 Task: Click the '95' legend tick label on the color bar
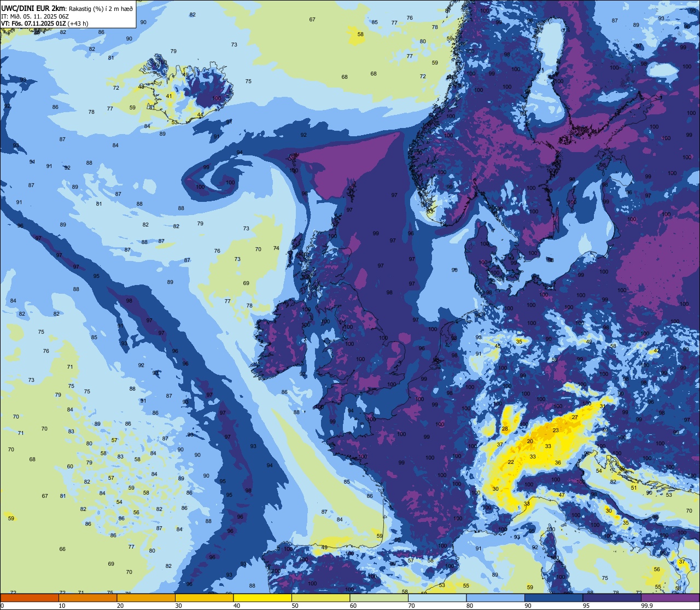(x=586, y=606)
